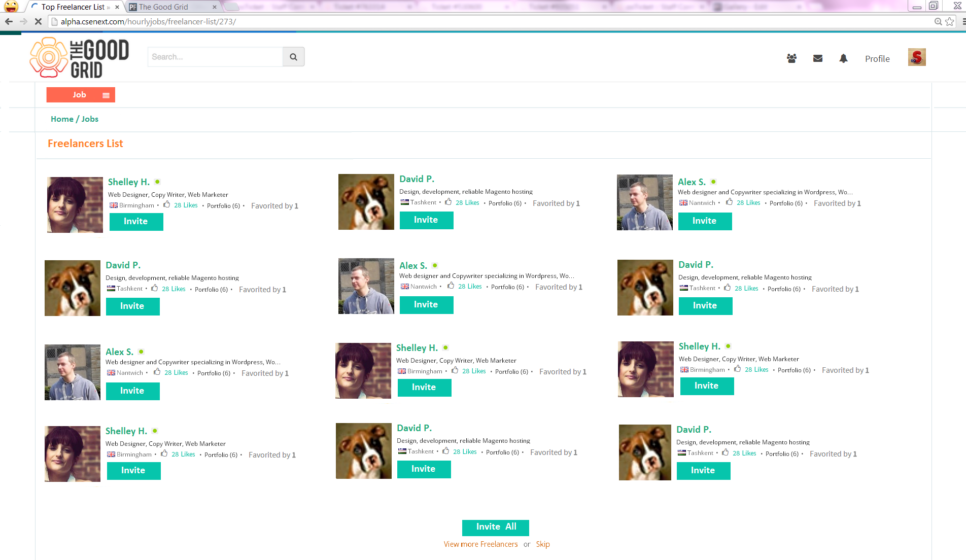Image resolution: width=966 pixels, height=560 pixels.
Task: Click online status dot beside top-right Alex S.
Action: pyautogui.click(x=713, y=182)
